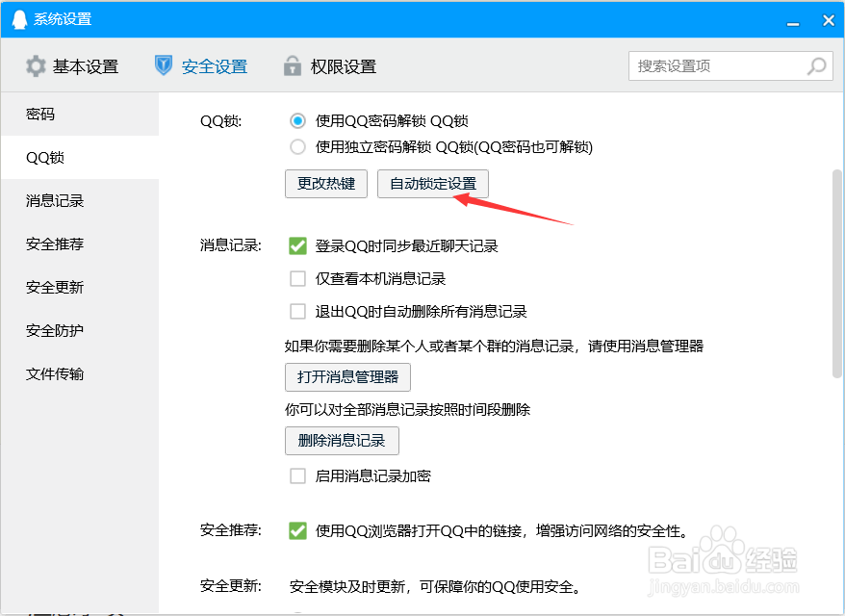Click the padlock icon for permission settings

click(292, 65)
